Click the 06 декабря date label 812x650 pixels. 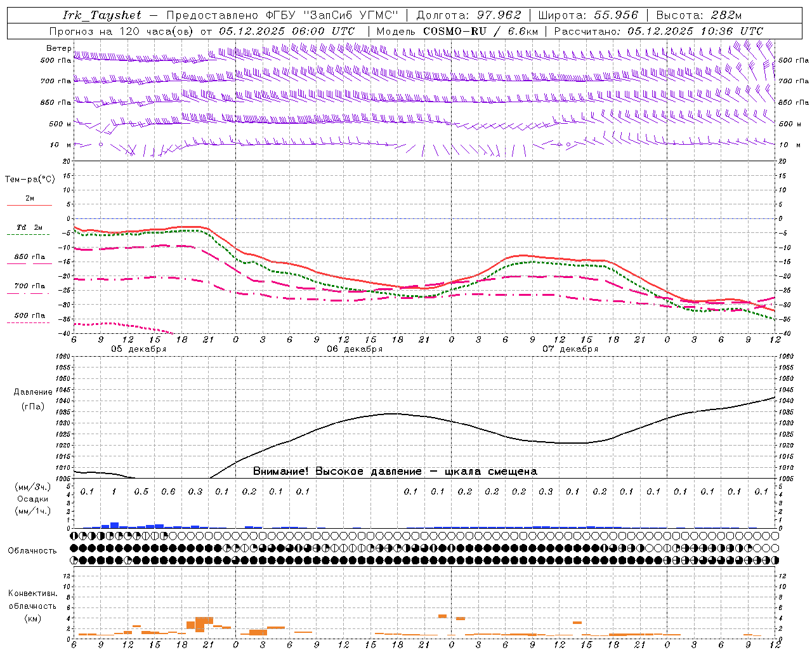coord(355,349)
